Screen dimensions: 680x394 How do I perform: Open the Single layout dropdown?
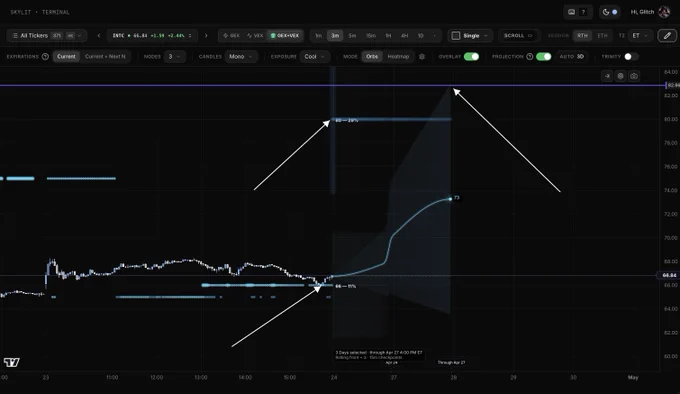470,36
